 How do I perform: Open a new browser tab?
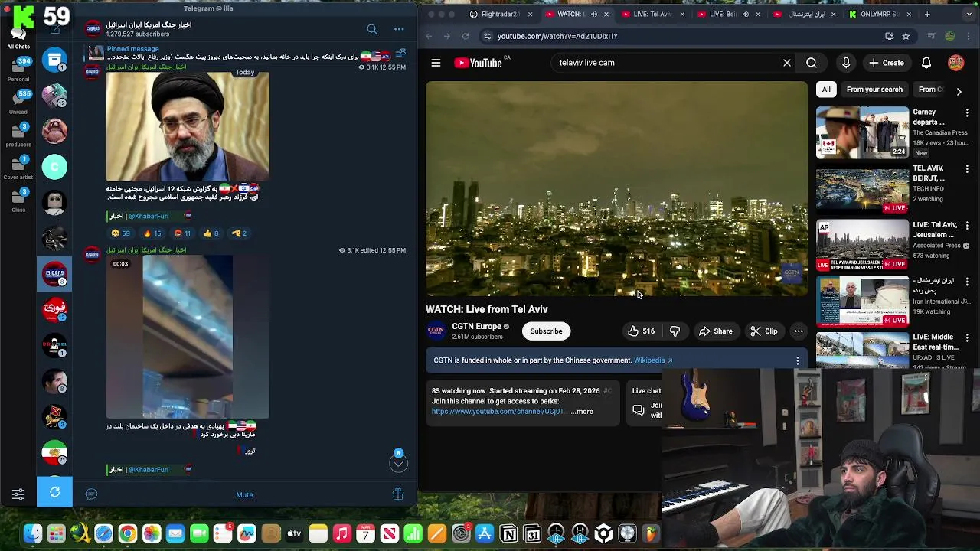click(927, 14)
